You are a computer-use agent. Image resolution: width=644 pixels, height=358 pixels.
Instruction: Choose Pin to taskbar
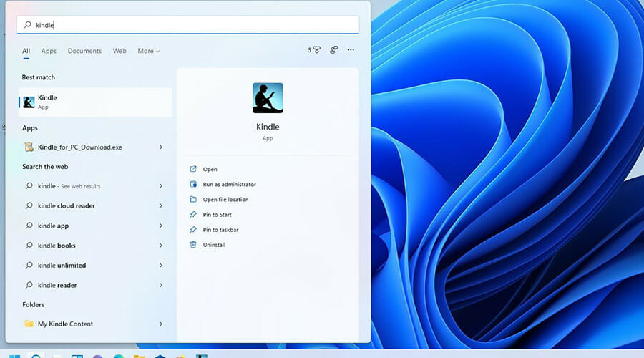220,230
